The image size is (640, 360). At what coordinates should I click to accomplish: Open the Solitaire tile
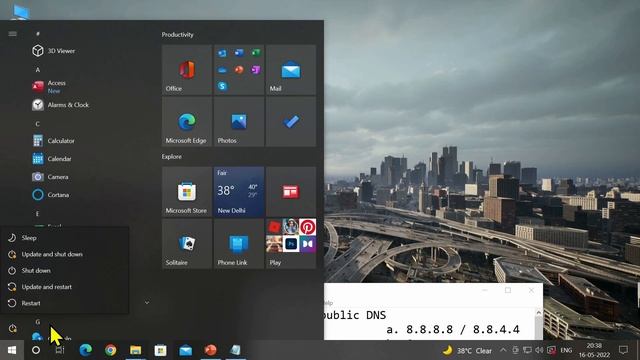[x=187, y=244]
